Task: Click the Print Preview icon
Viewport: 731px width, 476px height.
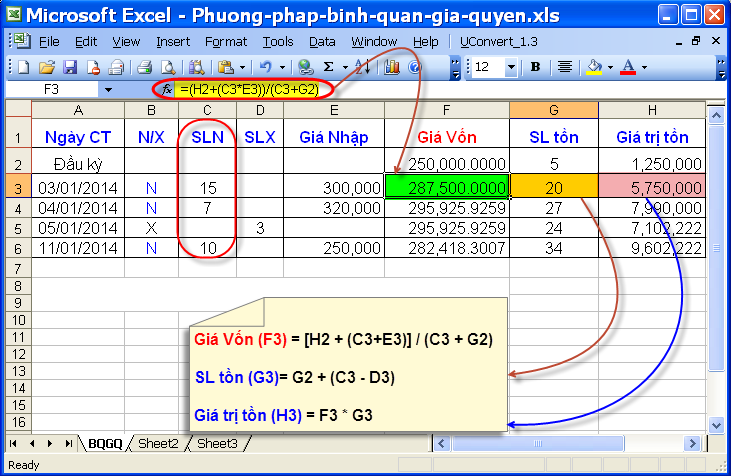Action: (x=166, y=67)
